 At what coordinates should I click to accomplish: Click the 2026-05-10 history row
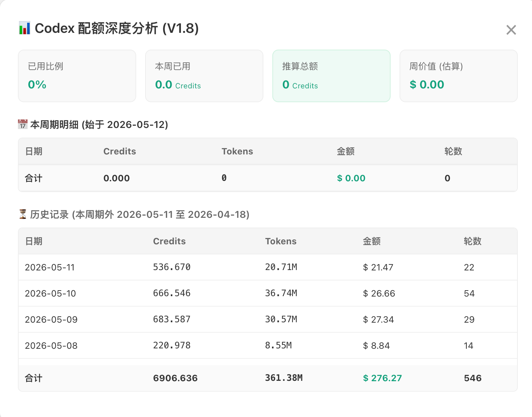(268, 293)
